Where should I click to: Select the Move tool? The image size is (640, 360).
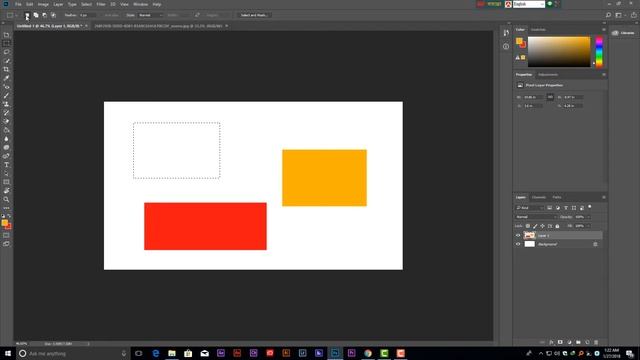tap(6, 35)
